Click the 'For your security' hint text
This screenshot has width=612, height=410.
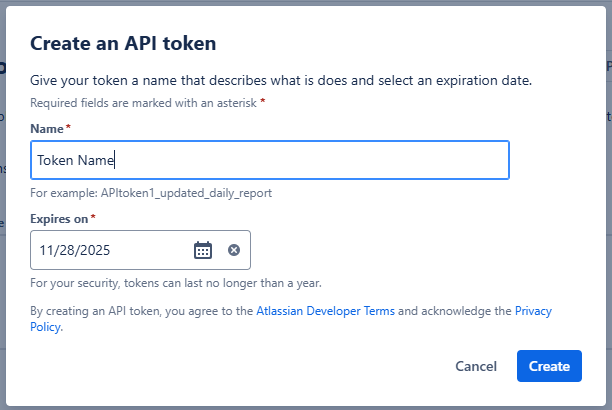pyautogui.click(x=176, y=283)
